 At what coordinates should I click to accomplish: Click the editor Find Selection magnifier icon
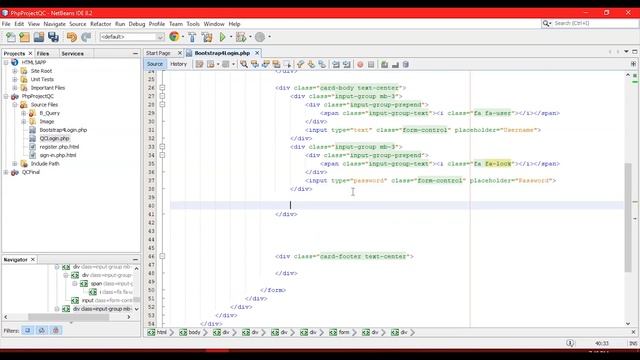pos(244,64)
